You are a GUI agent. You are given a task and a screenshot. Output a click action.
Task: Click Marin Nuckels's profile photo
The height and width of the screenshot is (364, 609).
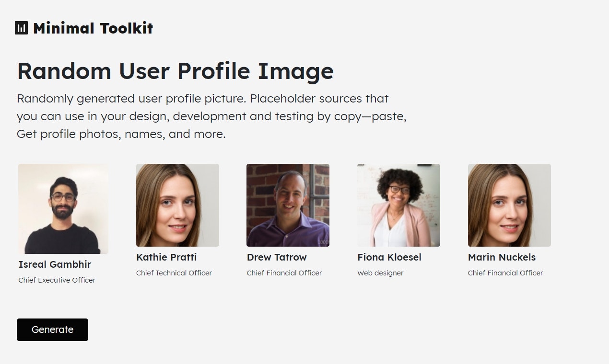[509, 205]
